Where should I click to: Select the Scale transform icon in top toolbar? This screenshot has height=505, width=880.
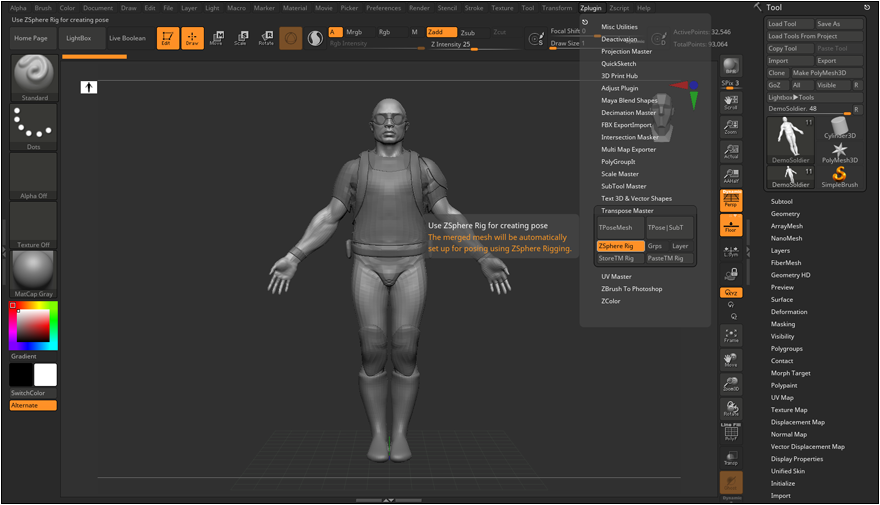click(241, 38)
